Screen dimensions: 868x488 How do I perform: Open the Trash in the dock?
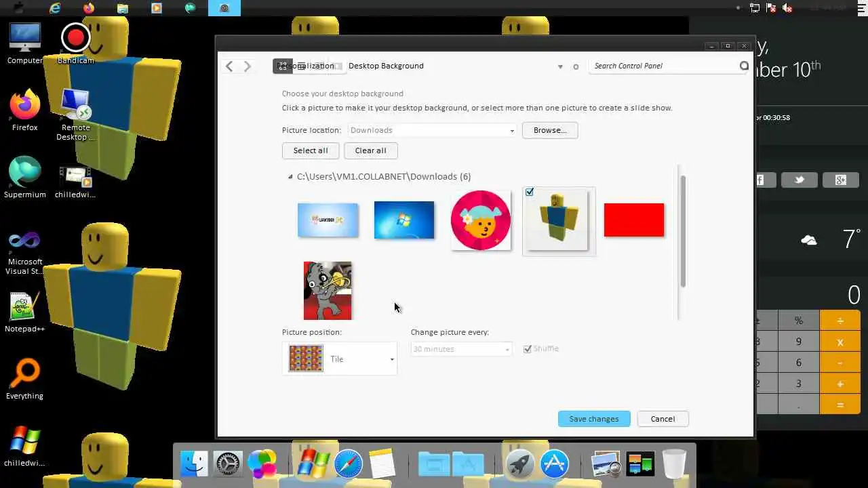pyautogui.click(x=674, y=464)
